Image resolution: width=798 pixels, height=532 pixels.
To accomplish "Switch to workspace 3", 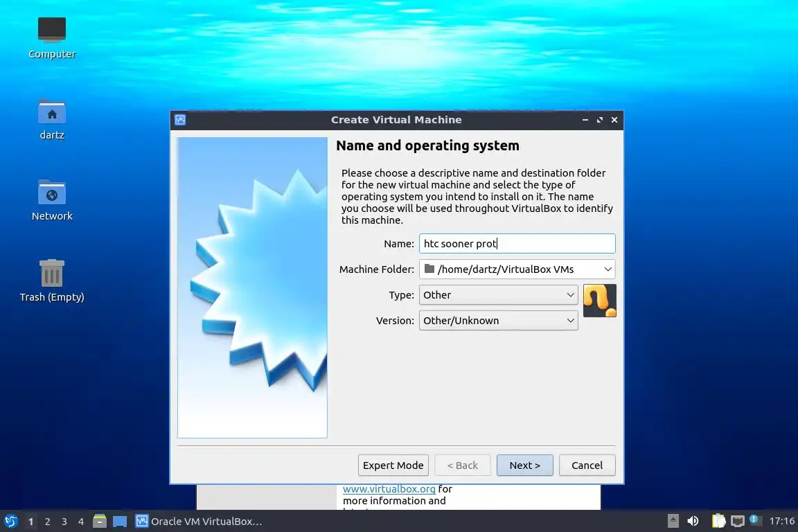I will coord(64,522).
